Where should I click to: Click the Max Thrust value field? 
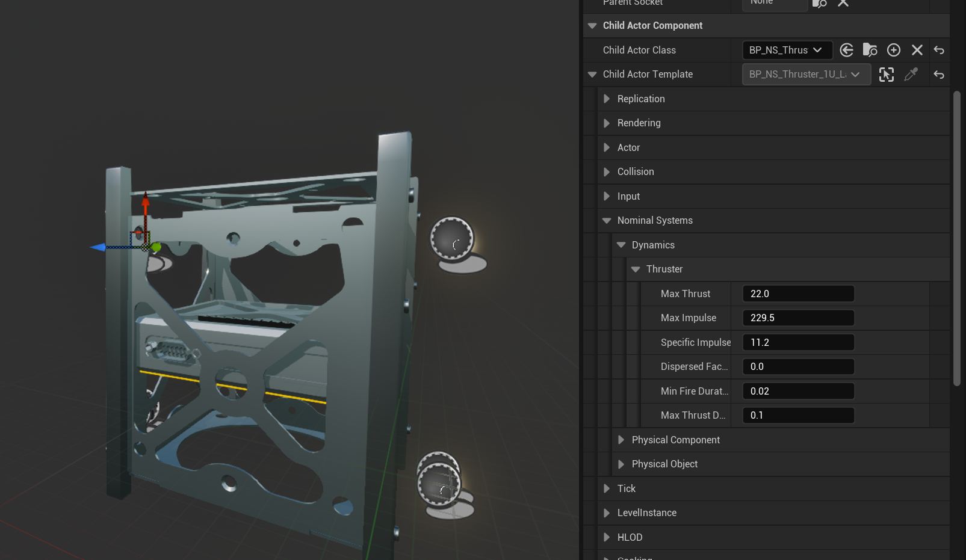[798, 294]
